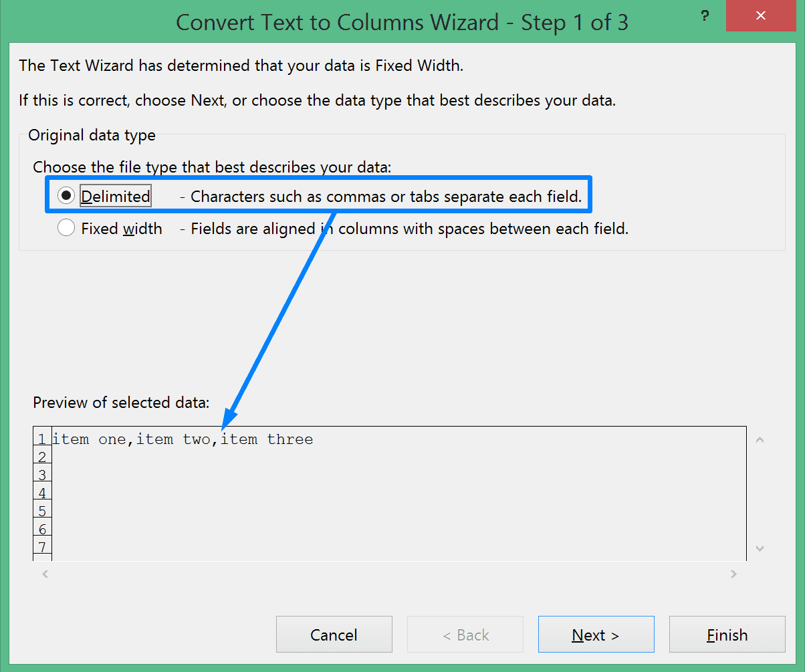Select the Fixed width radio button
The image size is (805, 672).
66,228
